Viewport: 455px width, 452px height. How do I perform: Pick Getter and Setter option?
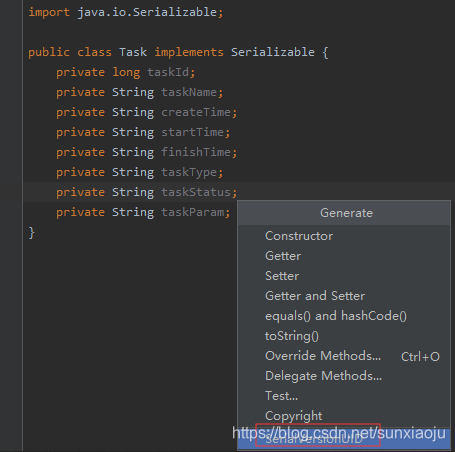coord(344,296)
